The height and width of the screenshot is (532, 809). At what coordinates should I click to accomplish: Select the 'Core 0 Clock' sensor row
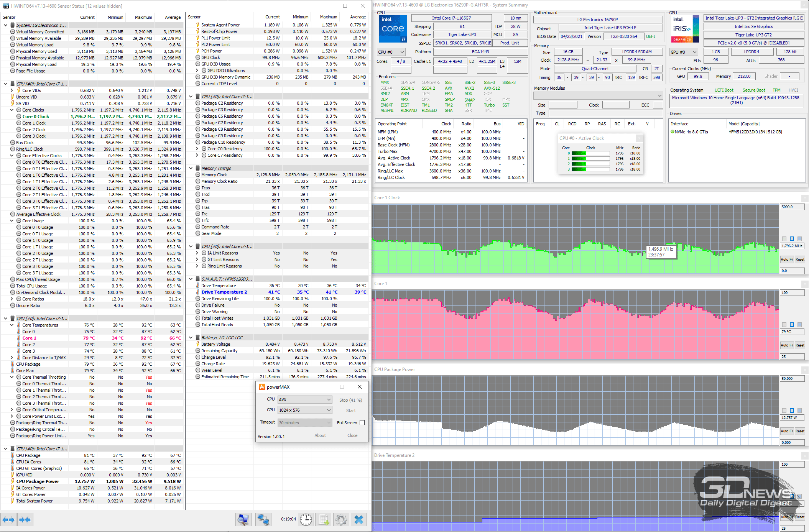[92, 117]
